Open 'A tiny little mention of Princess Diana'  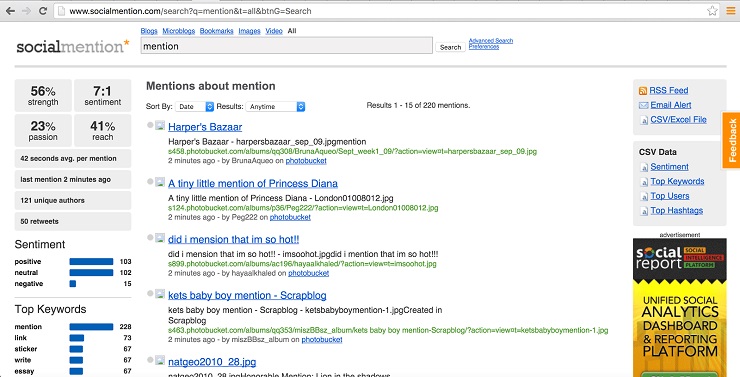point(253,184)
